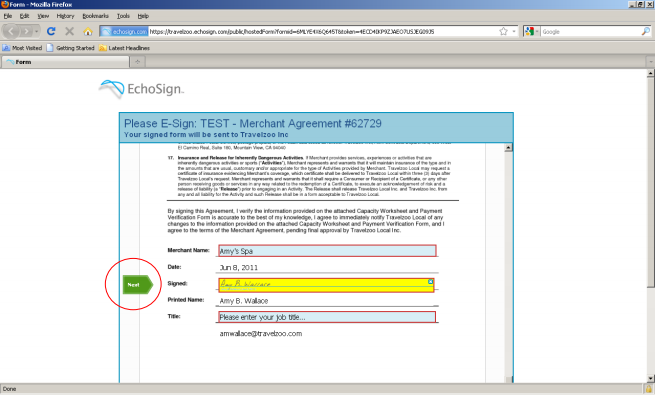Click the green Next arrow button

tap(138, 285)
